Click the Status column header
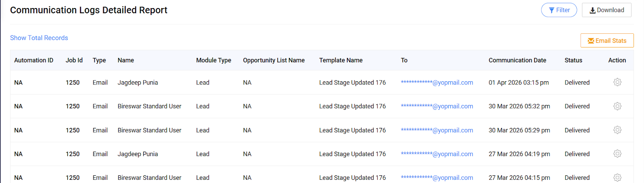 (573, 60)
